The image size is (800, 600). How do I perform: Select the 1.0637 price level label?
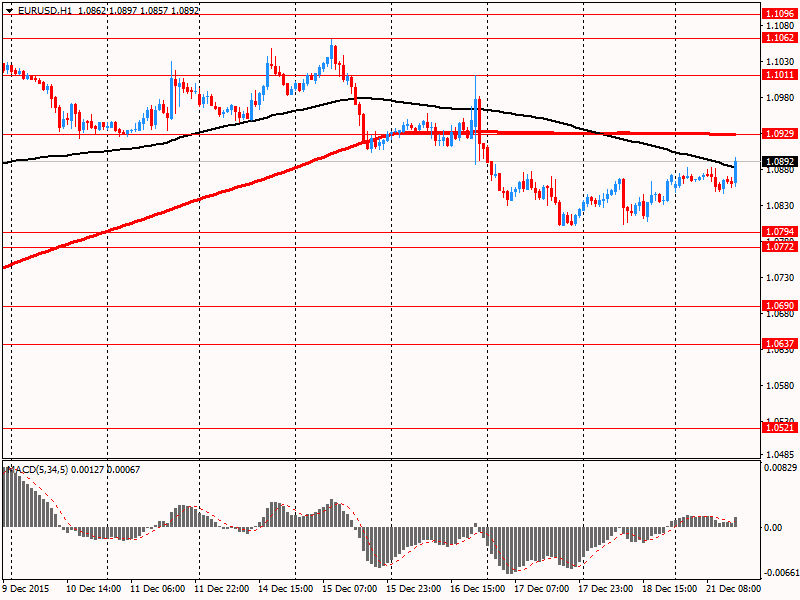click(x=780, y=344)
